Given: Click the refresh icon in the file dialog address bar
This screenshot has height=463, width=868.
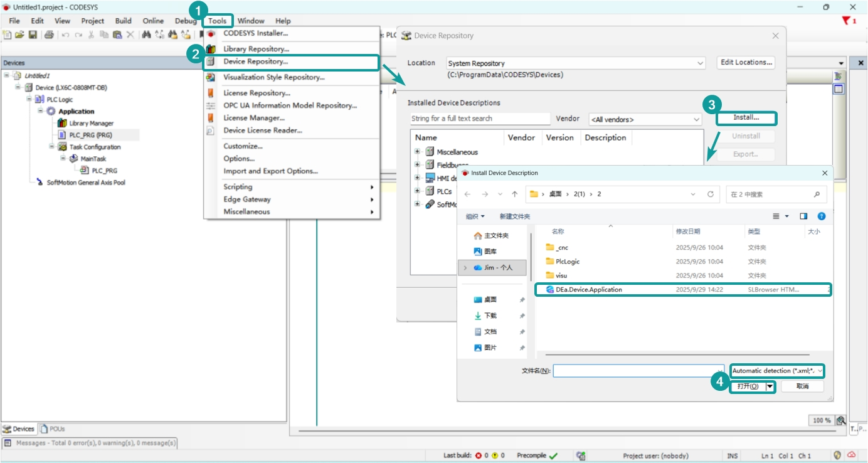Looking at the screenshot, I should (x=711, y=194).
